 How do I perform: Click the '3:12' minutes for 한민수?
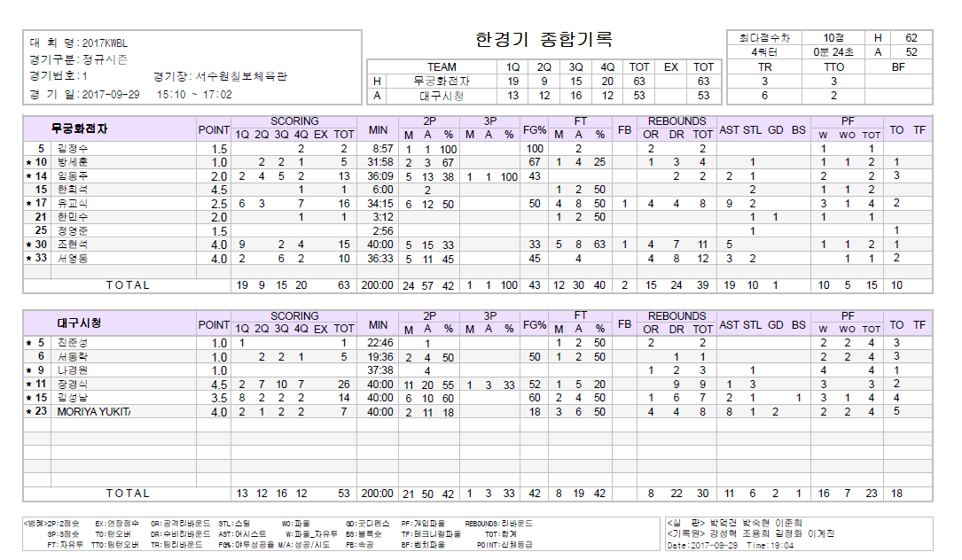coord(383,217)
